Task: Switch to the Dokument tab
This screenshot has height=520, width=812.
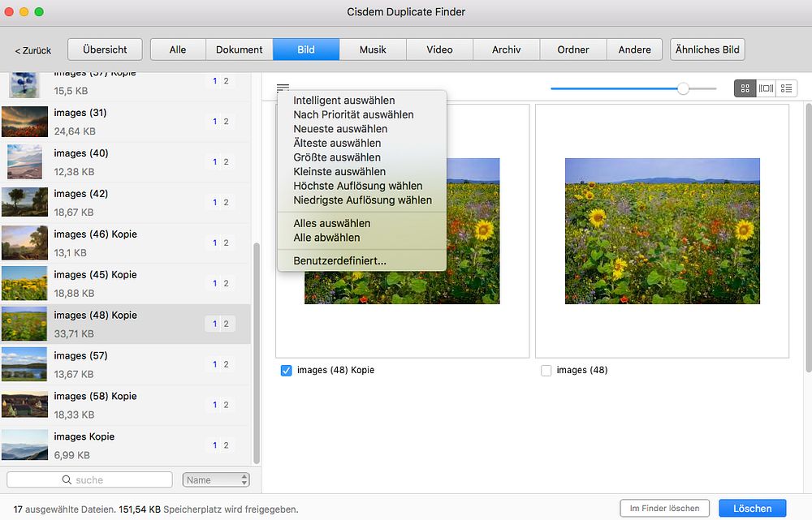Action: [x=240, y=49]
